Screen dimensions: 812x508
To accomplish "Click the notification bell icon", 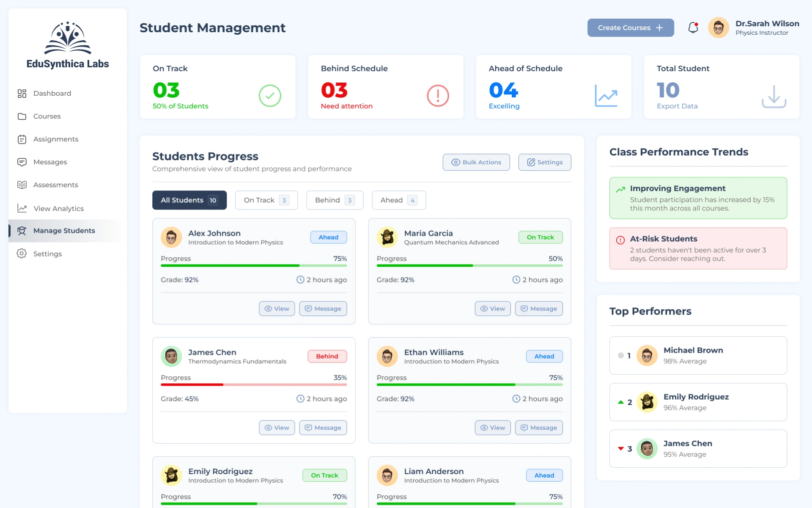I will [x=693, y=28].
